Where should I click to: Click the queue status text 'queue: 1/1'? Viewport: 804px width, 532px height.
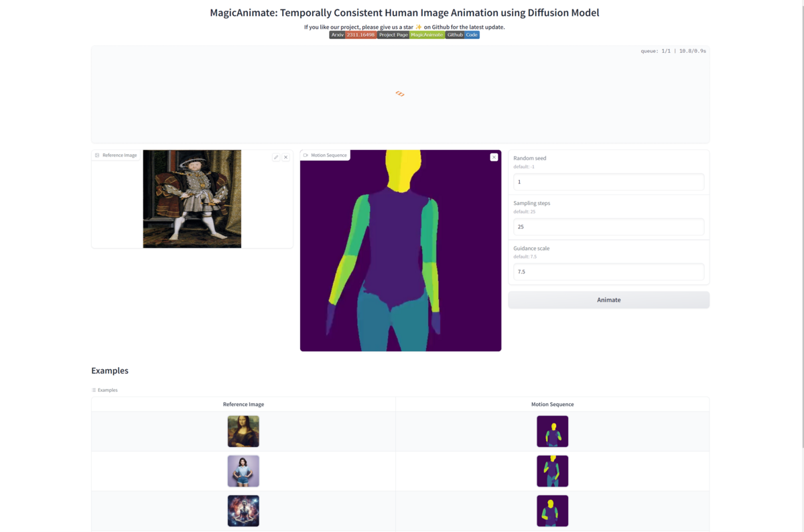pos(656,51)
